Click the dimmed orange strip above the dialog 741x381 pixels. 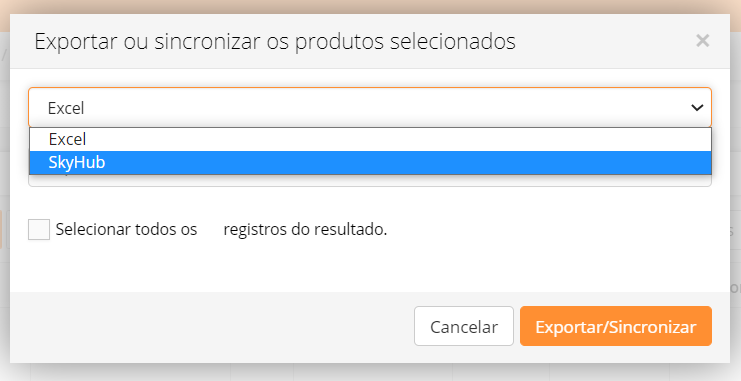click(370, 7)
